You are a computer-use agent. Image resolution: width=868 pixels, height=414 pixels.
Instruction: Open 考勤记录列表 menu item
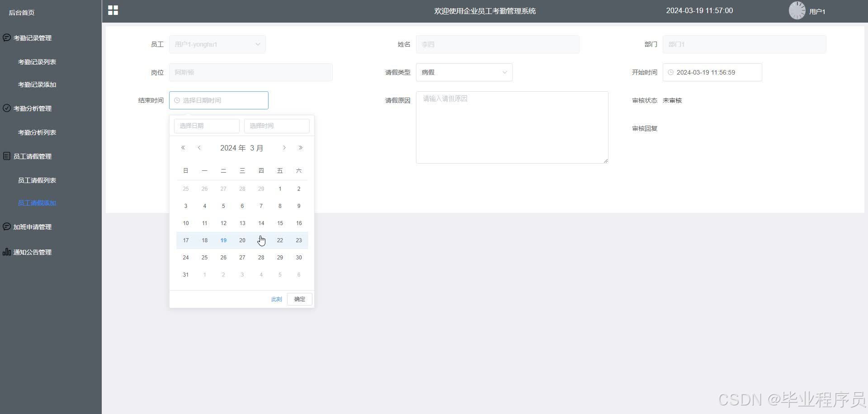[x=37, y=62]
